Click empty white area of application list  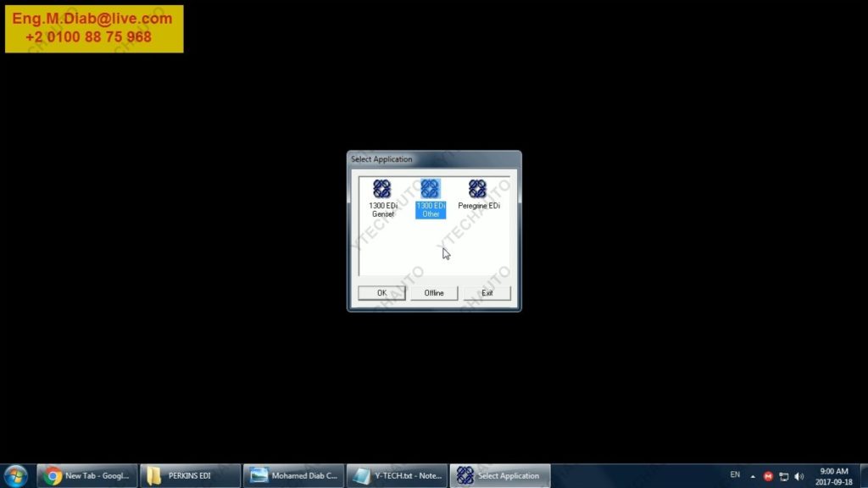pyautogui.click(x=407, y=250)
